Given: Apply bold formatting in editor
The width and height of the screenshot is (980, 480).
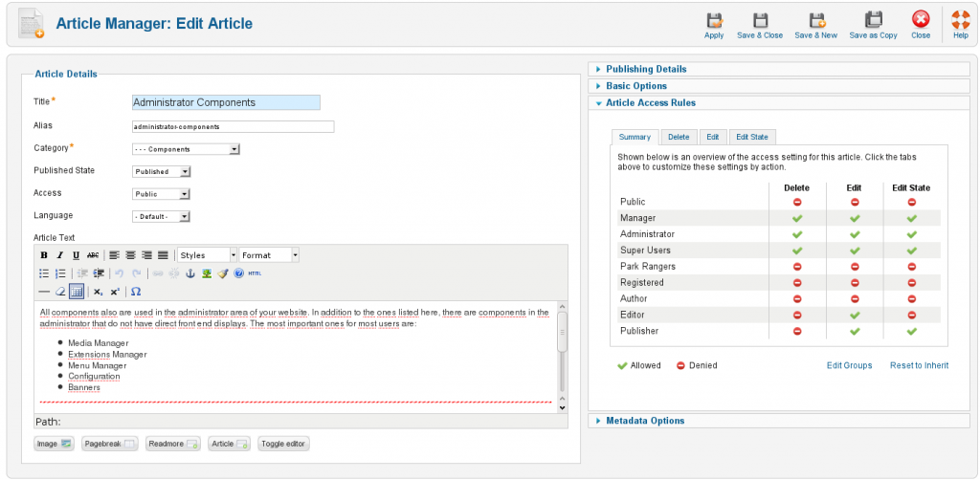Looking at the screenshot, I should 44,255.
